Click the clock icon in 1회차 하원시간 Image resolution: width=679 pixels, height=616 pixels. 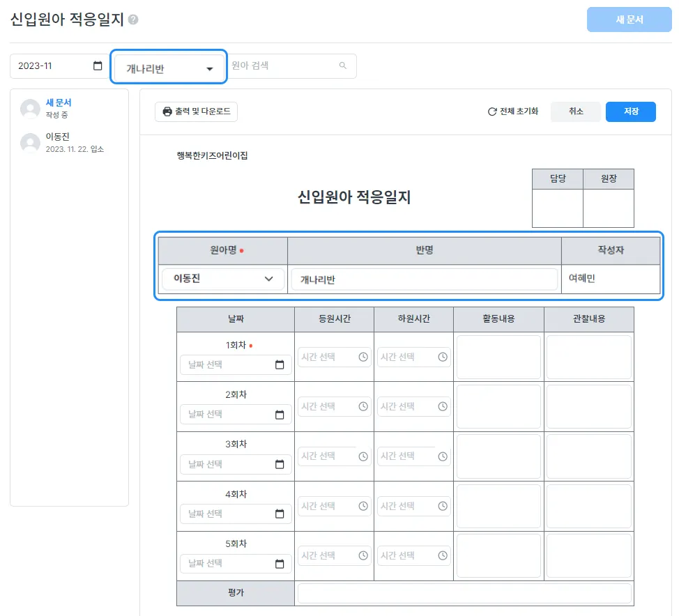[x=443, y=357]
